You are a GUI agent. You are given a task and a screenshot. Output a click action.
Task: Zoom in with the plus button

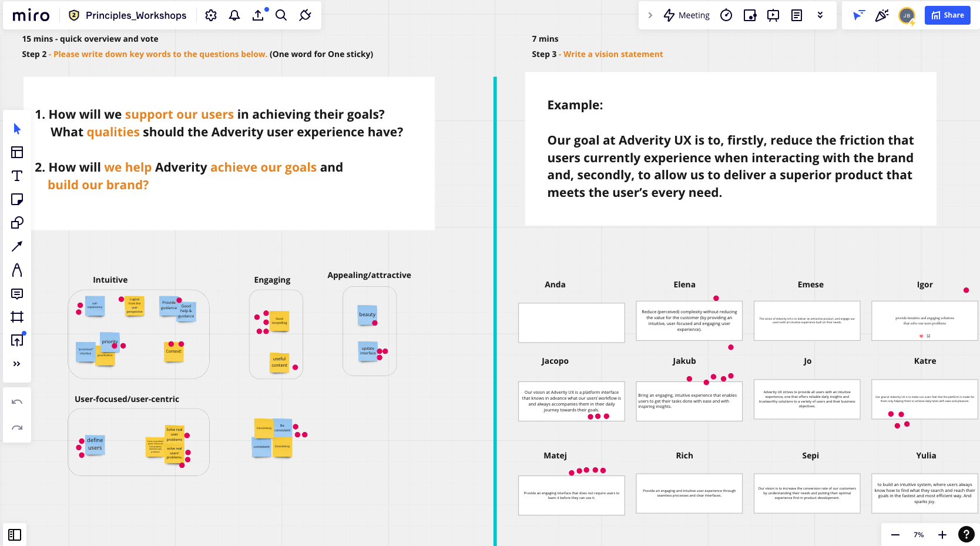[x=942, y=534]
